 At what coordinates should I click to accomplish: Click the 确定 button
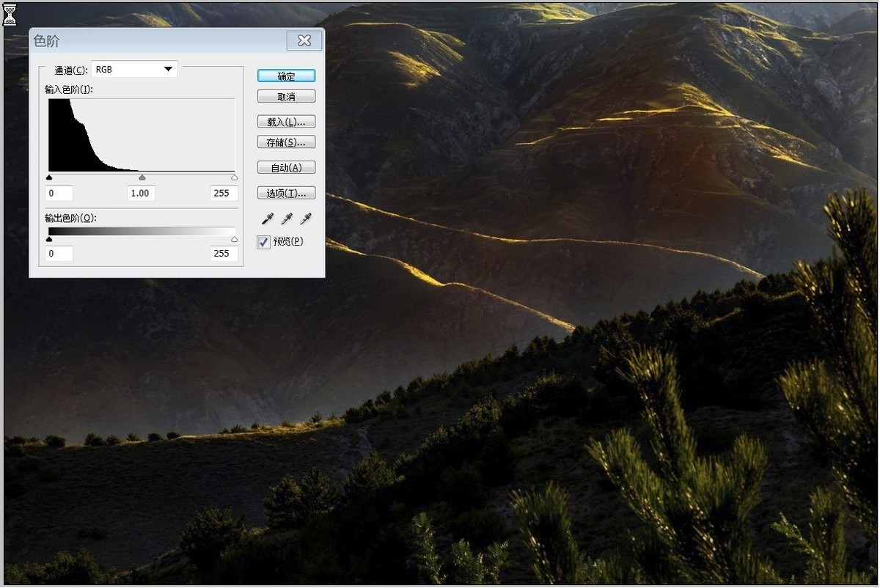pos(287,76)
